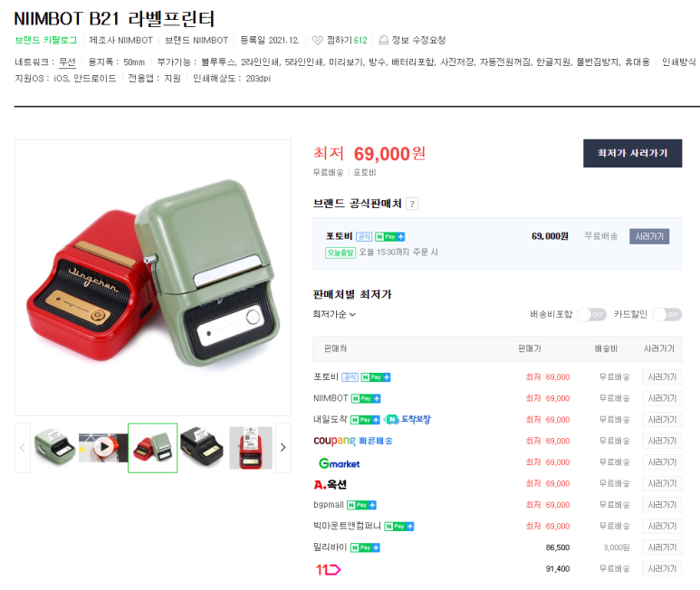This screenshot has height=590, width=700.
Task: Open the Gmarket seller logo
Action: coord(340,463)
